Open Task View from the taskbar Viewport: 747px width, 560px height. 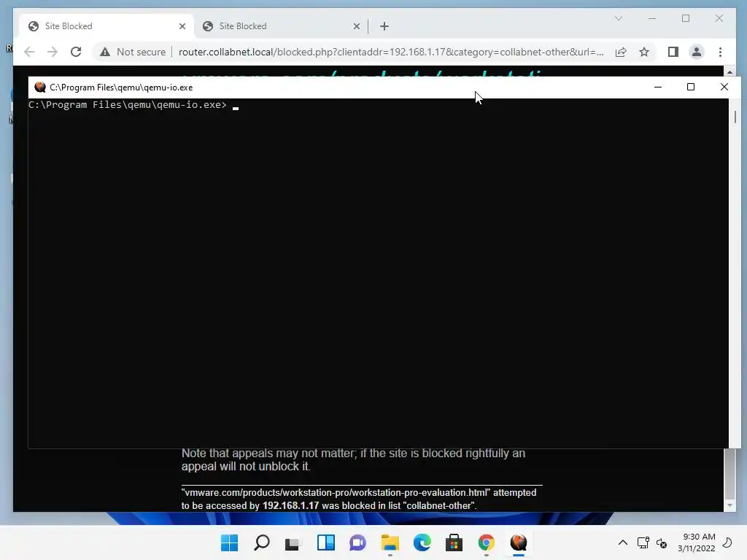tap(293, 542)
